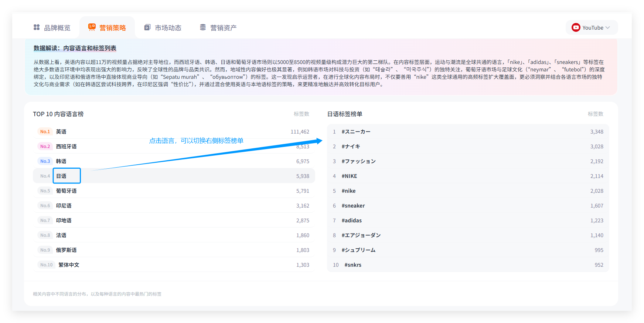This screenshot has height=323, width=644.
Task: Select 繁体中文 language row
Action: 69,265
